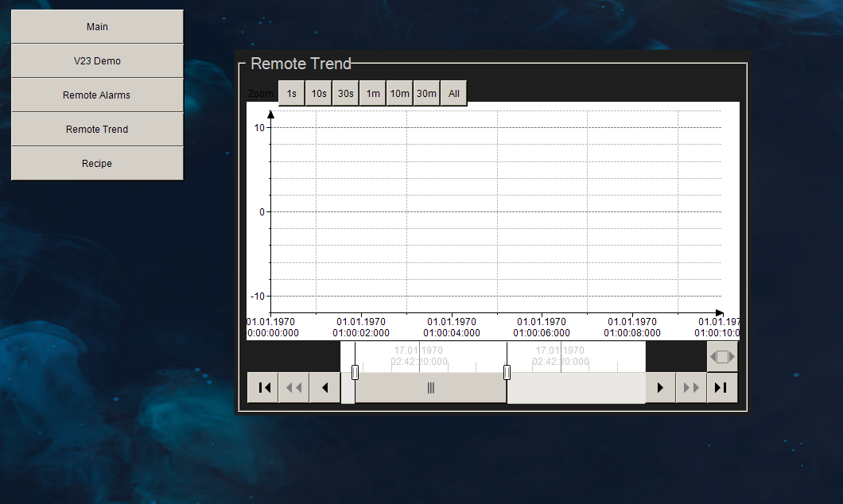
Task: Jump to the end of the trend
Action: 722,387
